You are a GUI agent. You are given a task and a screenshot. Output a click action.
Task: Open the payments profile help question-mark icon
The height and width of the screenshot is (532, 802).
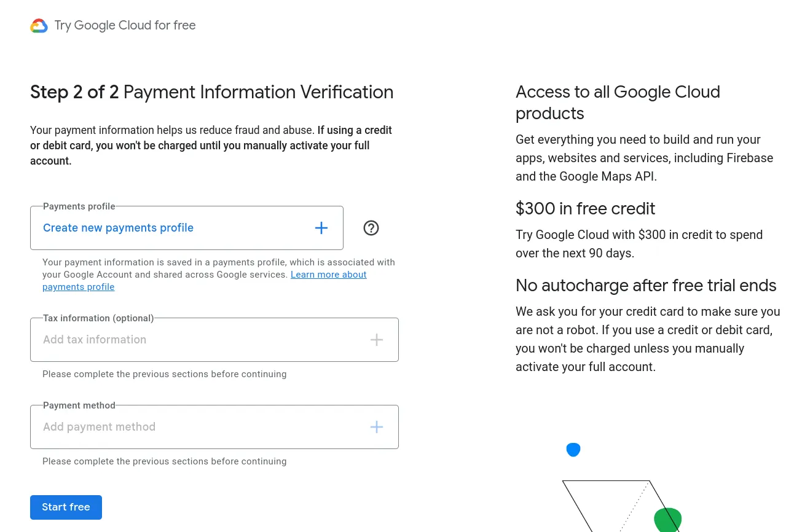click(371, 228)
